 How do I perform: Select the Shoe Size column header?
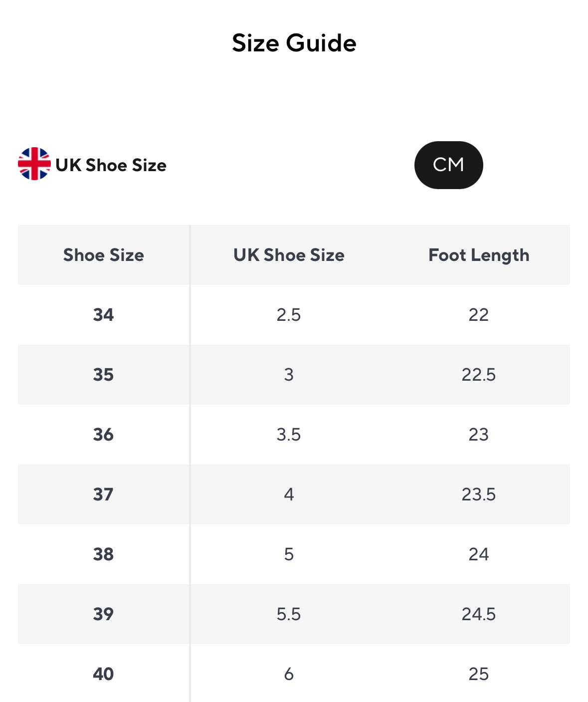point(103,255)
